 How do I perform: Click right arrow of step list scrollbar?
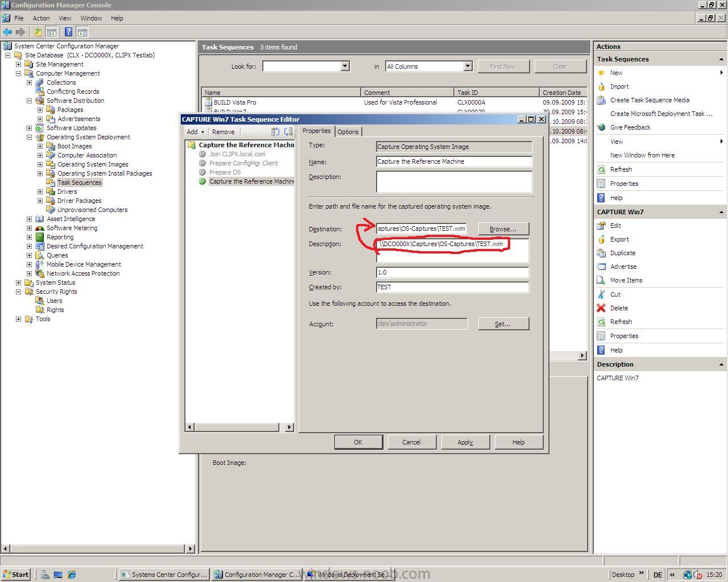pos(289,427)
